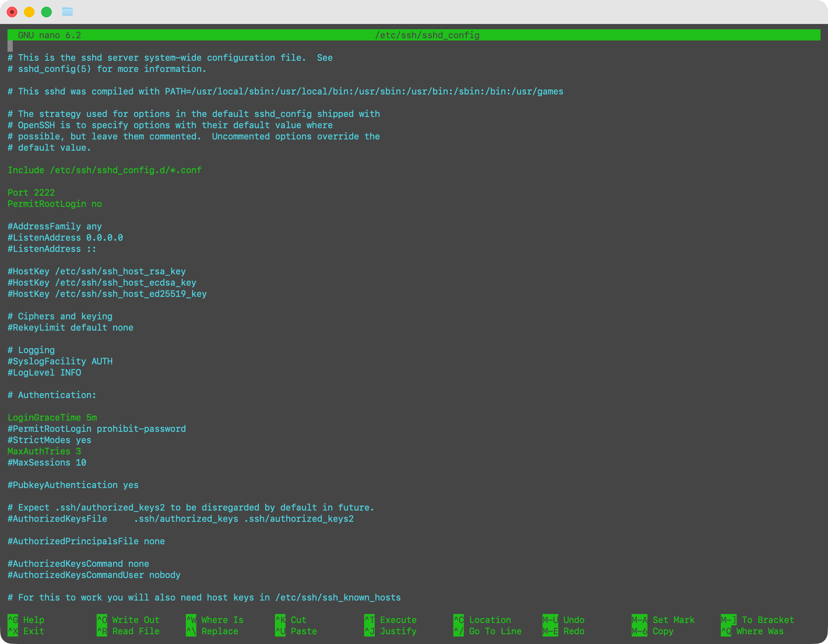828x644 pixels.
Task: Click the ^K Cut shortcut
Action: (290, 620)
